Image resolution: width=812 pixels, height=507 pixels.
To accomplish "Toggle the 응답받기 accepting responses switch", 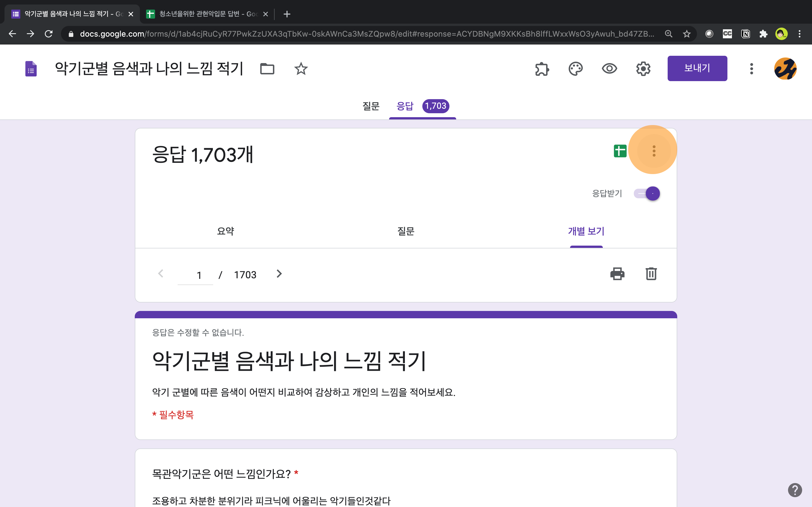I will point(647,194).
